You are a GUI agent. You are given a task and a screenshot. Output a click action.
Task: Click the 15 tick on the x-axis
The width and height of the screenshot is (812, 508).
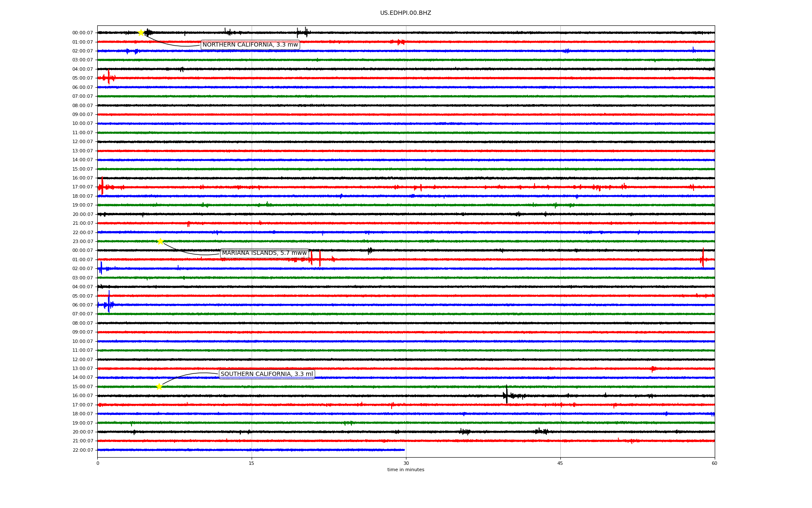pyautogui.click(x=252, y=463)
